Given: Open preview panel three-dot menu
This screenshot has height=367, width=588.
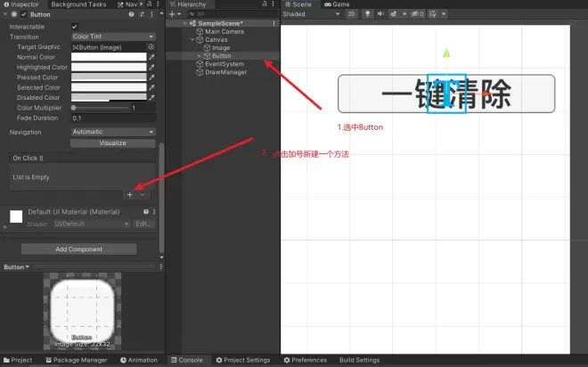Looking at the screenshot, I should (x=161, y=267).
